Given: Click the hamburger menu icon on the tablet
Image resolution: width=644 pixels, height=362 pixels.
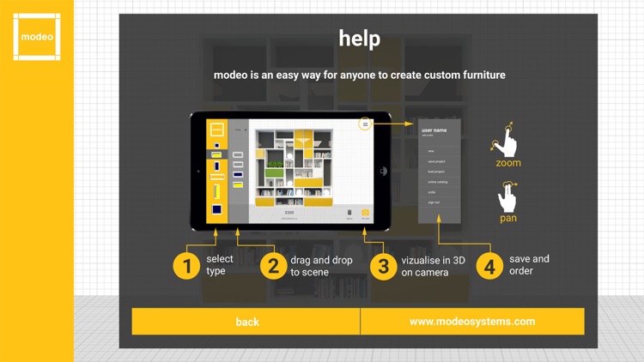Looking at the screenshot, I should point(365,124).
